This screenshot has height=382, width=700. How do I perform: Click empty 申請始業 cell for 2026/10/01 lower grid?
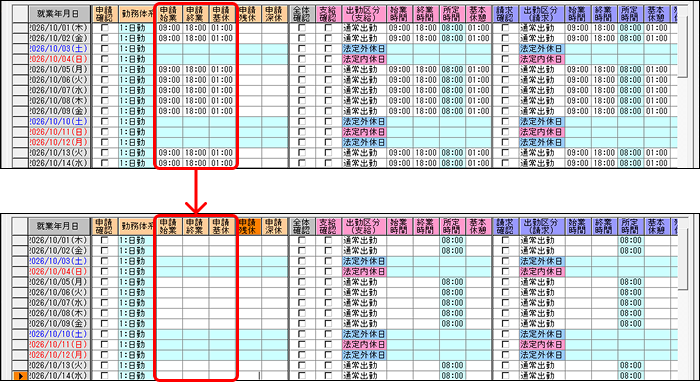click(169, 240)
